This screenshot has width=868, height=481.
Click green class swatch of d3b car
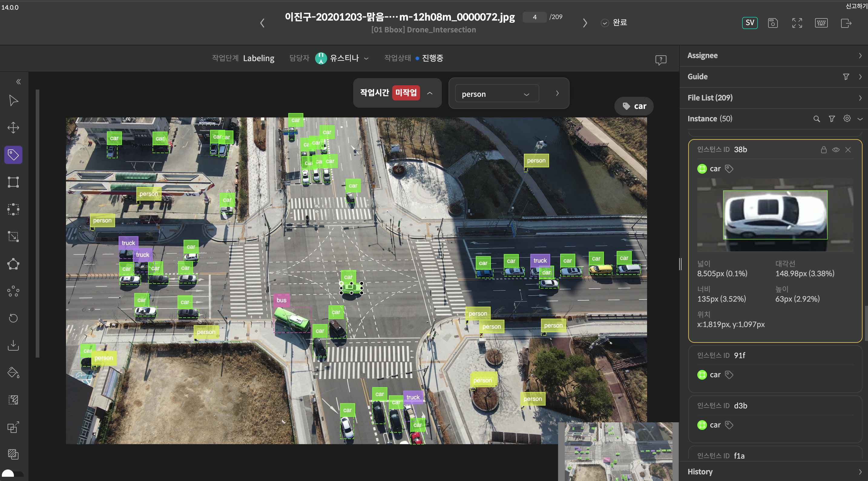pyautogui.click(x=702, y=425)
